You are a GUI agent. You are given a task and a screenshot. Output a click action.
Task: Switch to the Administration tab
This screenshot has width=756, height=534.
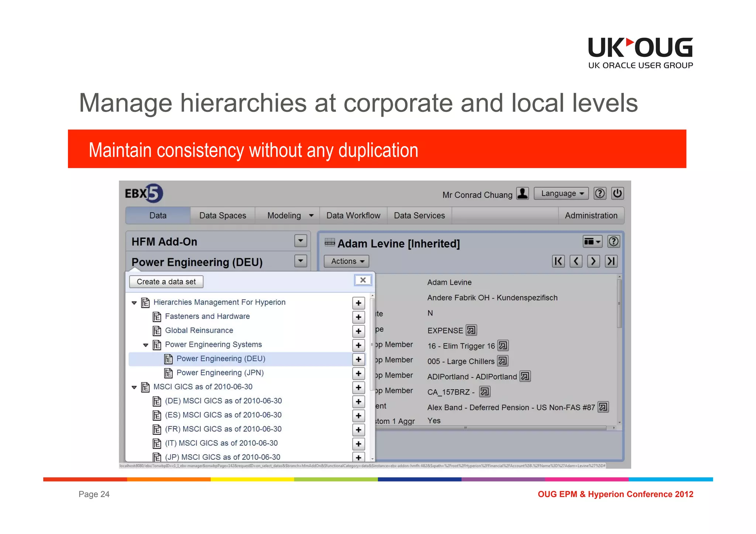click(591, 216)
